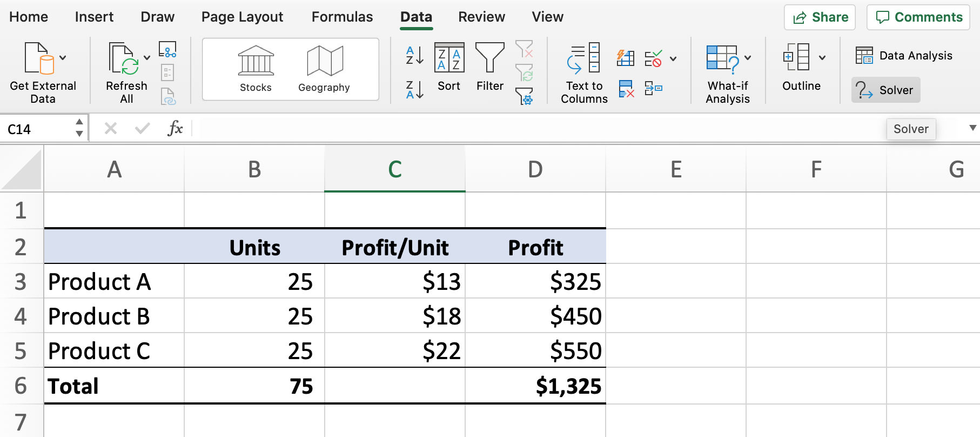Screen dimensions: 980x437
Task: Click the Clear filter icon
Action: [524, 49]
